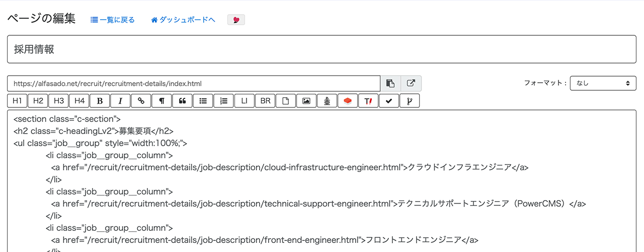644x252 pixels.
Task: Insert a line break with the BR button
Action: point(265,101)
